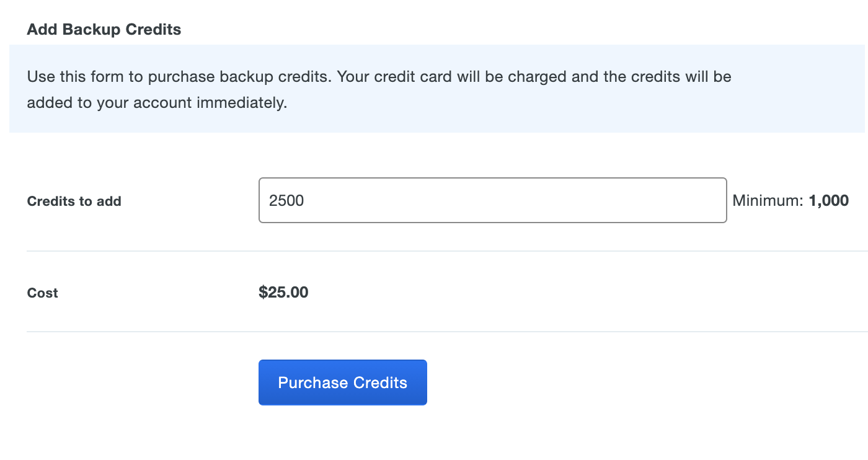Click the Add Backup Credits heading

pyautogui.click(x=104, y=29)
